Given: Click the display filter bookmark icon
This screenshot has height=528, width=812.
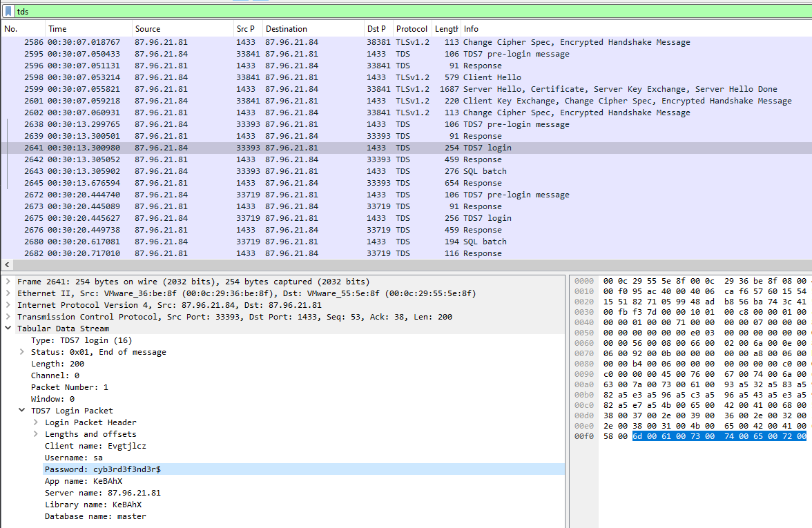Looking at the screenshot, I should pyautogui.click(x=8, y=12).
